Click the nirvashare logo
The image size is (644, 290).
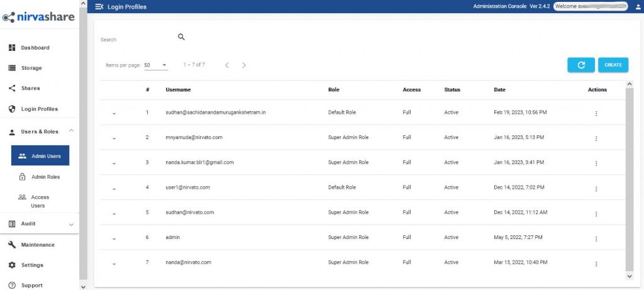38,17
